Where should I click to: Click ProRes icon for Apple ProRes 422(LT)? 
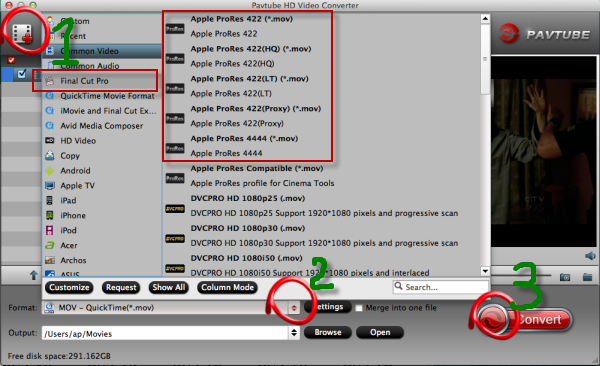(x=175, y=88)
